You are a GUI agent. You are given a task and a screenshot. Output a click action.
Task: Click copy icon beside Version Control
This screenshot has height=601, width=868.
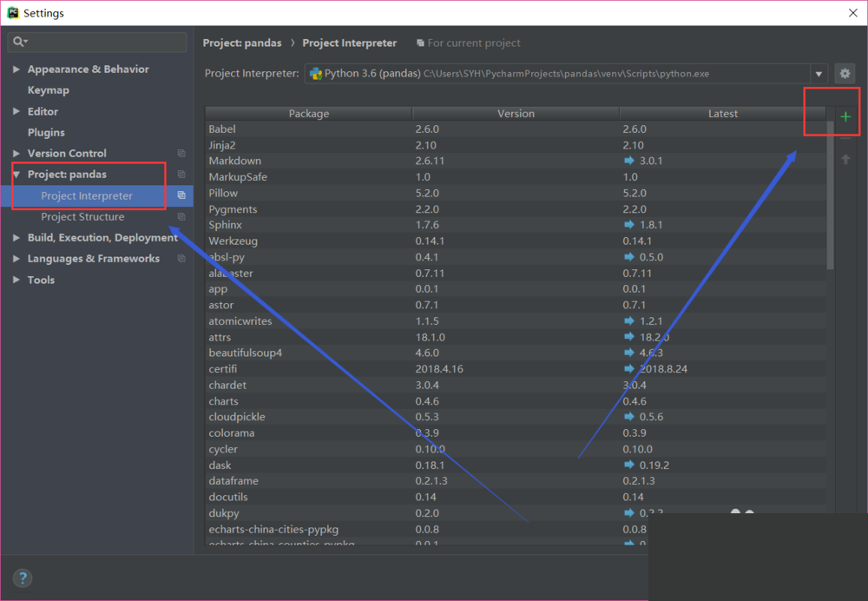point(181,154)
